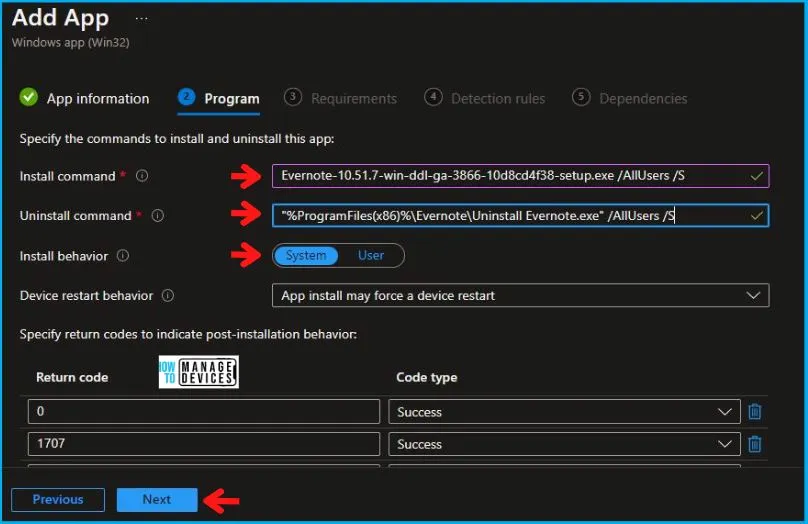Set install behavior to User
Viewport: 808px width, 524px height.
(x=371, y=256)
